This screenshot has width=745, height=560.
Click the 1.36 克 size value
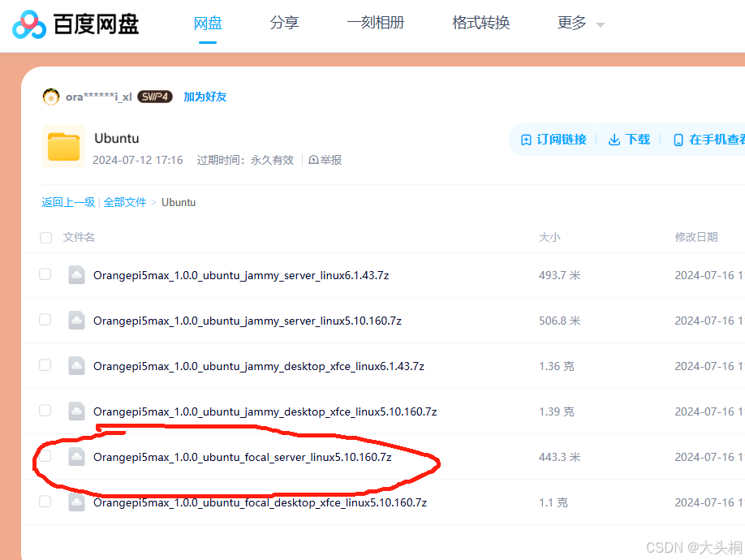(556, 366)
